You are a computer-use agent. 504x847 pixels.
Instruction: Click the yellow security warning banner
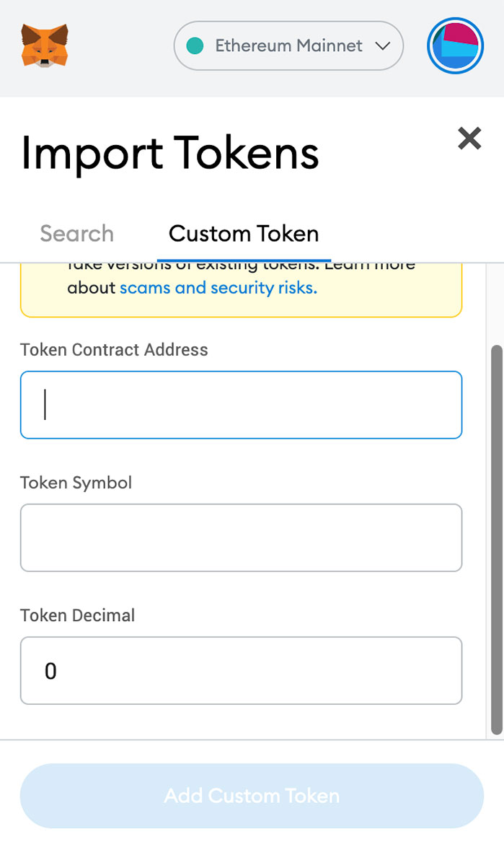[x=242, y=290]
